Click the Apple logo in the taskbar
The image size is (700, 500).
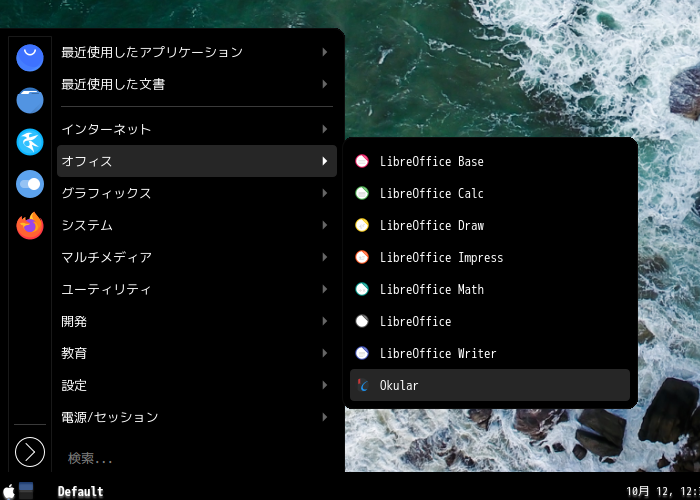coord(8,491)
